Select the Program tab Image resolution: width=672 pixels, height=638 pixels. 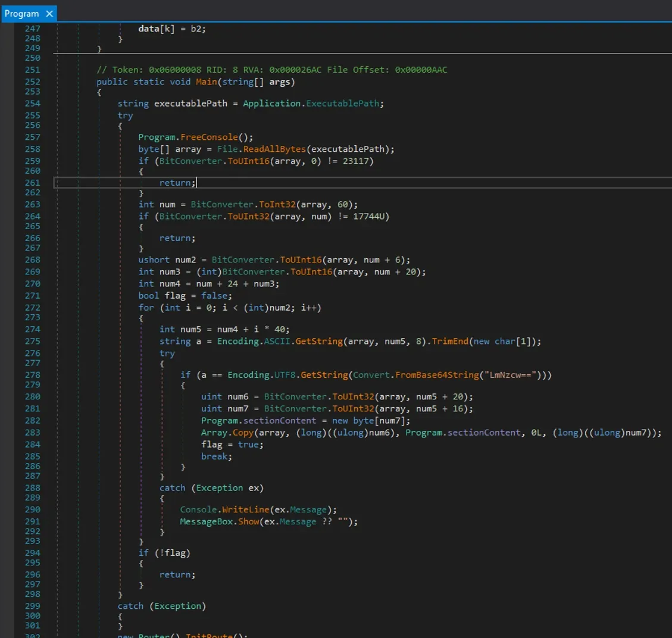22,14
